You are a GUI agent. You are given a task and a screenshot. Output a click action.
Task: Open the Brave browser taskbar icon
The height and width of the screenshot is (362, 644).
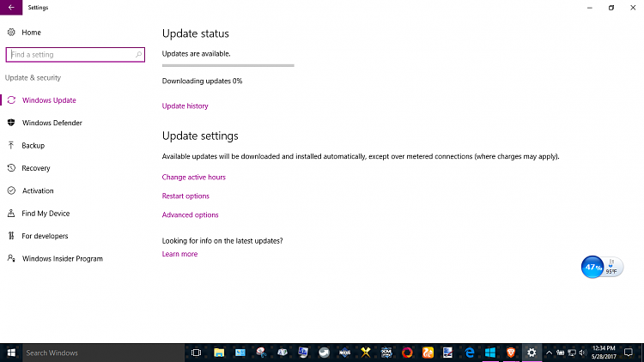pos(511,353)
